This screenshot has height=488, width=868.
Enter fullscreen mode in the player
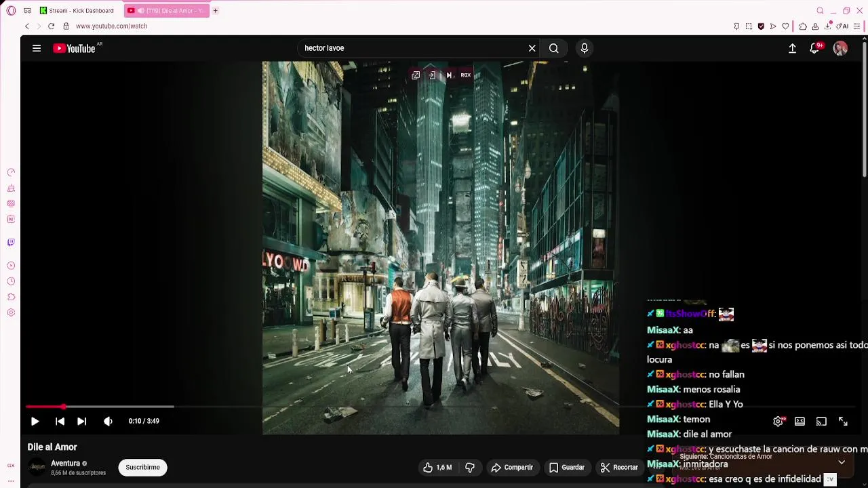(843, 421)
